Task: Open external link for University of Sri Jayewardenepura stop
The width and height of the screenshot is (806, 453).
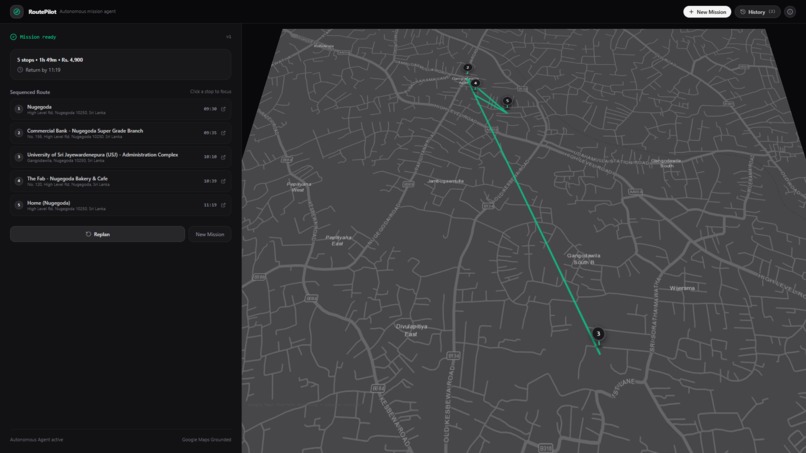Action: (x=223, y=157)
